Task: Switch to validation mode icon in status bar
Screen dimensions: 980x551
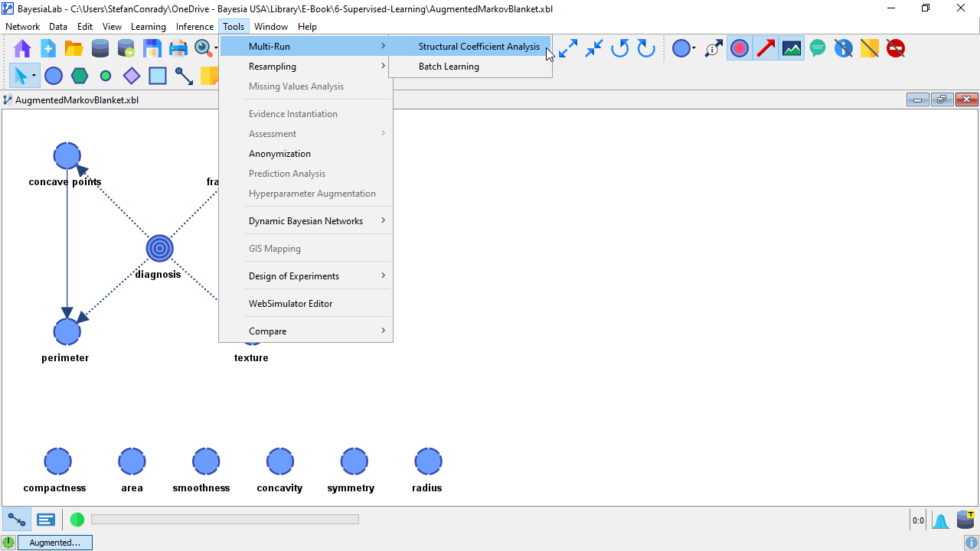Action: 46,520
